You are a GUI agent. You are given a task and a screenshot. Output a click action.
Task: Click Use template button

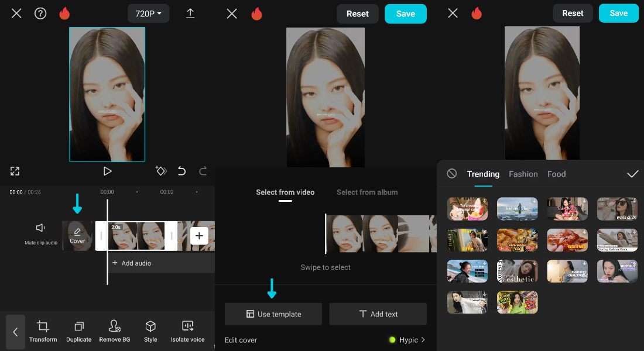coord(273,314)
